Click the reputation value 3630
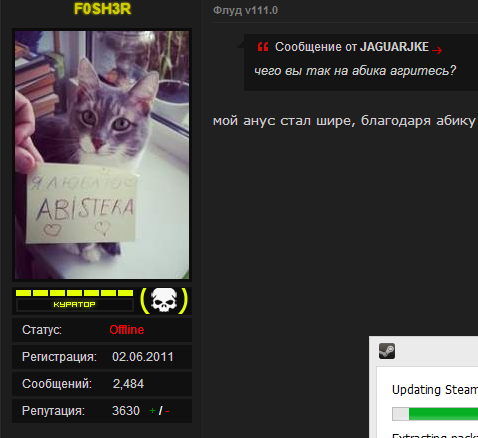The height and width of the screenshot is (438, 478). click(126, 411)
